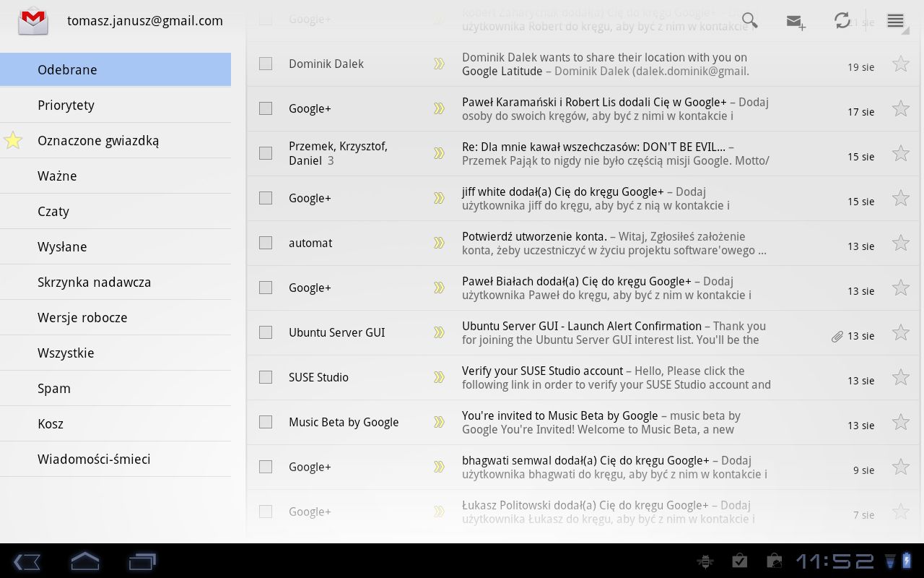Compose a new email message
The width and height of the screenshot is (924, 578).
click(x=796, y=22)
